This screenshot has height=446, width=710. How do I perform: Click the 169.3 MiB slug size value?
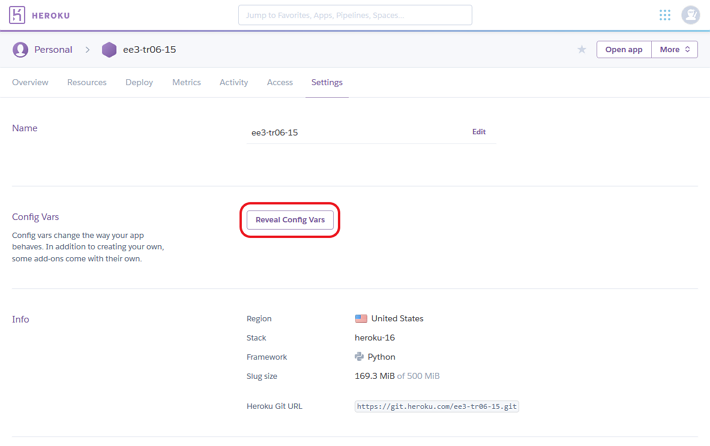point(374,376)
